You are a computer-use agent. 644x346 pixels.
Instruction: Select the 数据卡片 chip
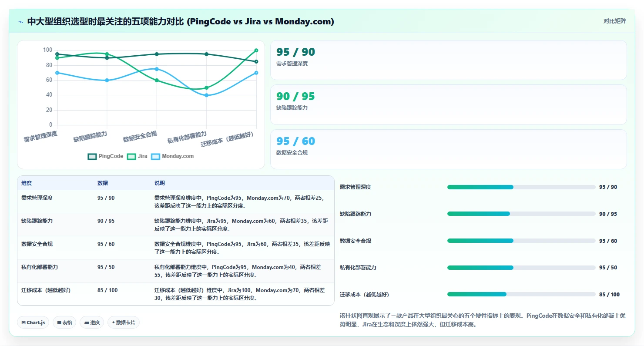pyautogui.click(x=124, y=322)
